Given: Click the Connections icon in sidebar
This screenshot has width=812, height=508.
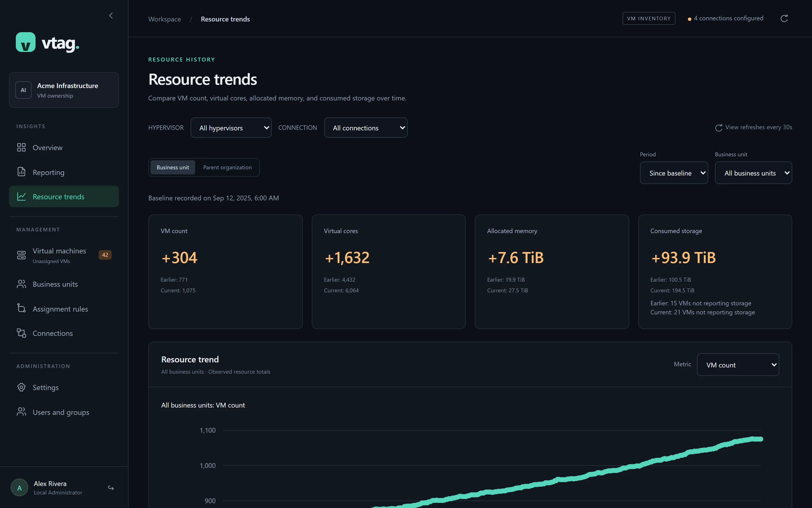Looking at the screenshot, I should [x=21, y=333].
